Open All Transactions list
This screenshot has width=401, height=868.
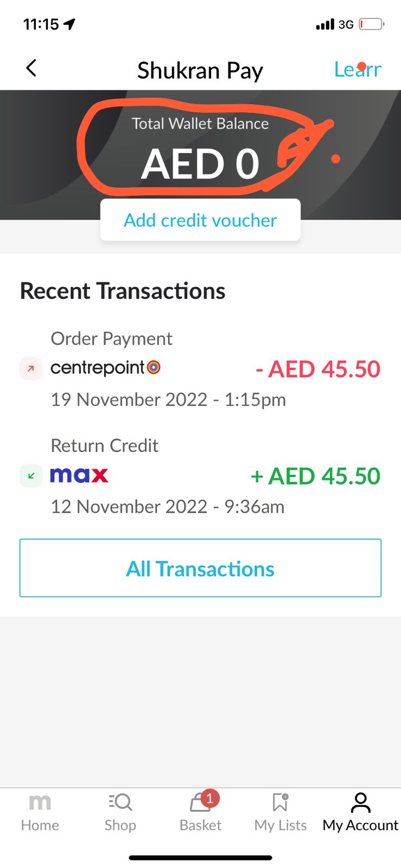[x=200, y=568]
